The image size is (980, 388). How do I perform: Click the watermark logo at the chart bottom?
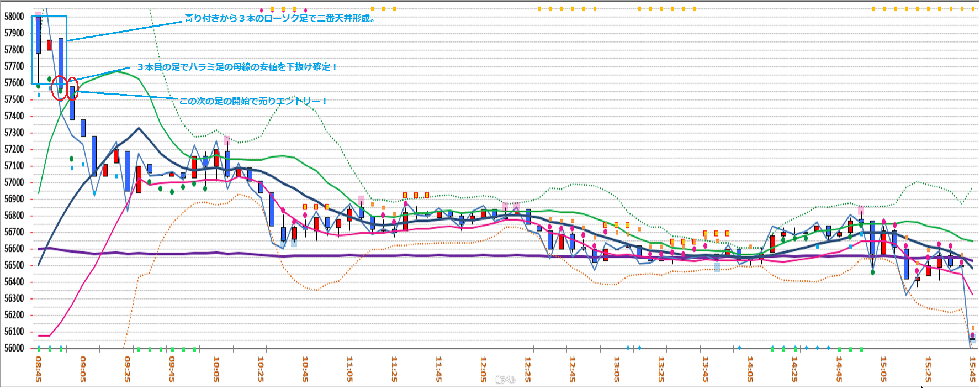point(505,380)
